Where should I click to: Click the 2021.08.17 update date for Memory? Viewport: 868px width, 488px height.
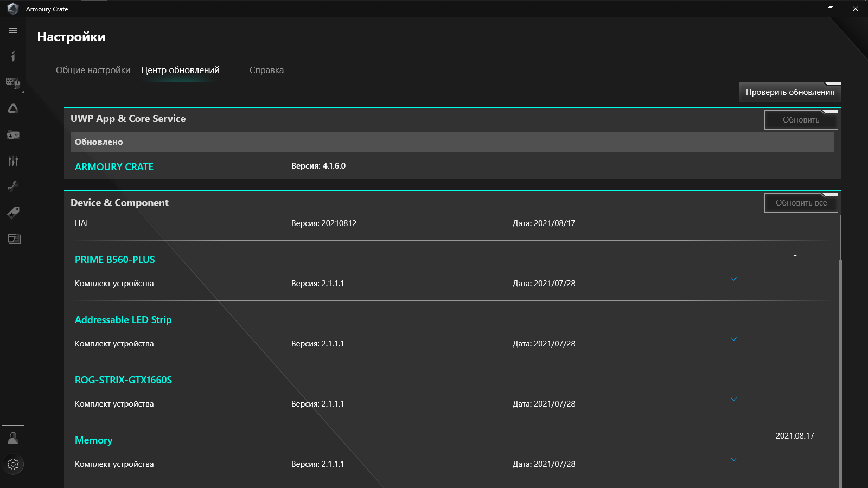pos(795,436)
